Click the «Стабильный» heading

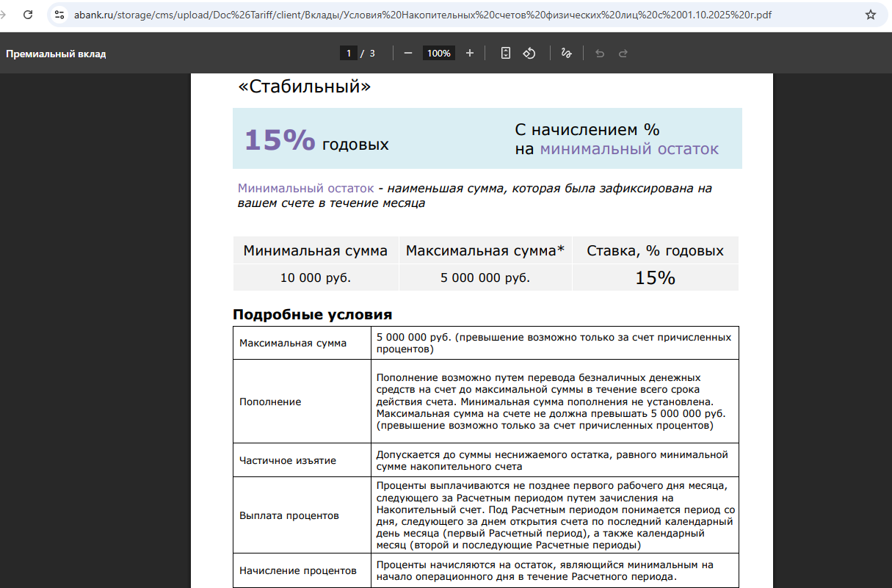click(304, 87)
